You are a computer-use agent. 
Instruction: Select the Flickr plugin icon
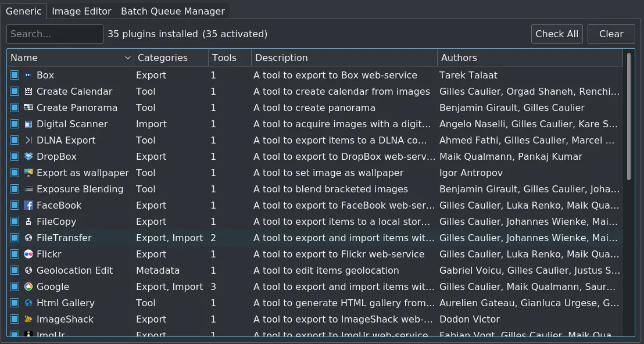[x=29, y=254]
